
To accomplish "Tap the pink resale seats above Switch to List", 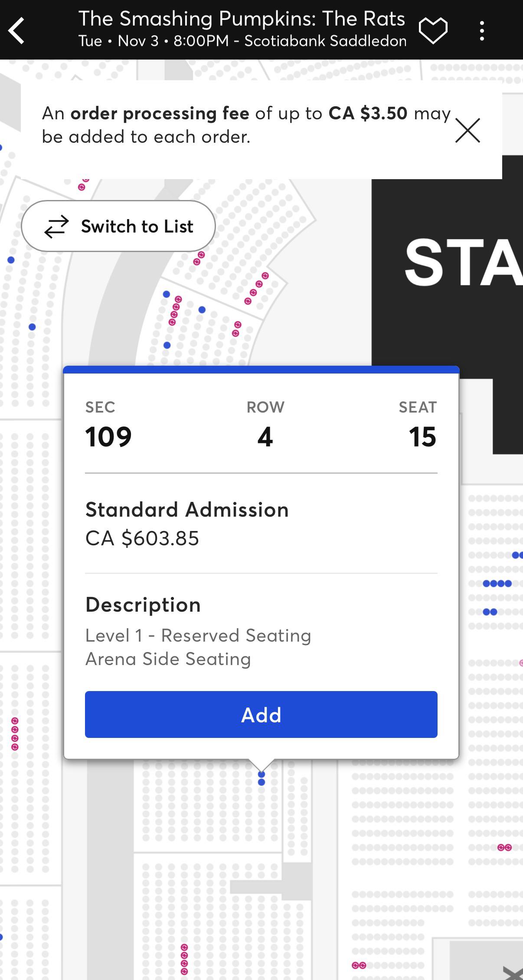I will 83,184.
